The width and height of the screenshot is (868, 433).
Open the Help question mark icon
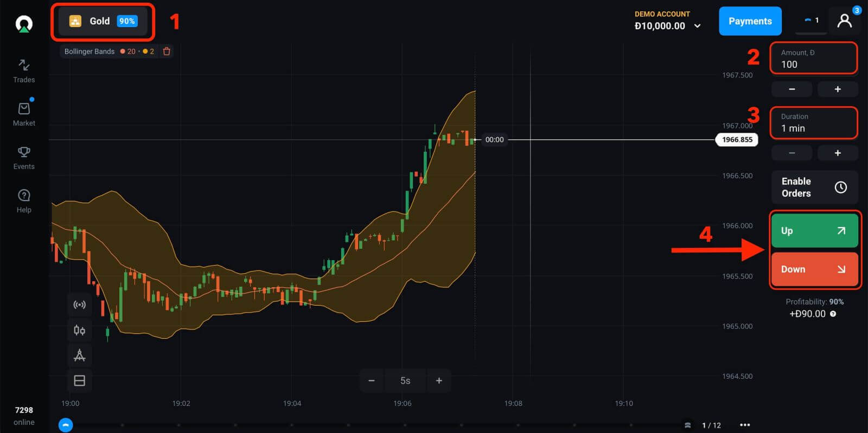tap(24, 201)
